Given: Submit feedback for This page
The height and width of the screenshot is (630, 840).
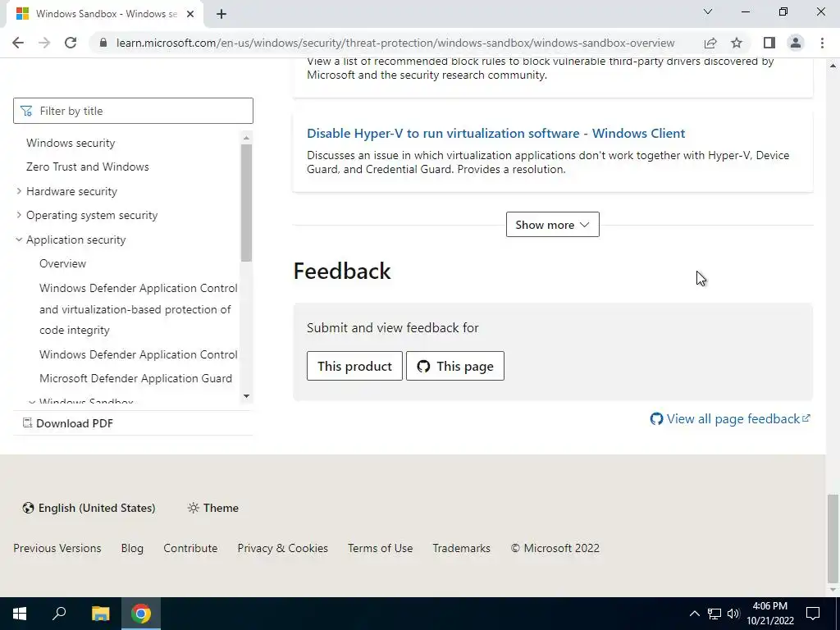Looking at the screenshot, I should [454, 366].
